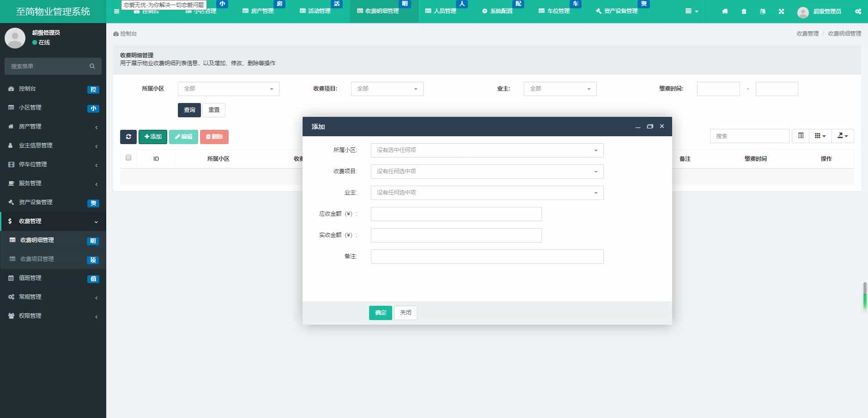868x418 pixels.
Task: Select 收费项目管理 in the sidebar menu
Action: (40, 259)
